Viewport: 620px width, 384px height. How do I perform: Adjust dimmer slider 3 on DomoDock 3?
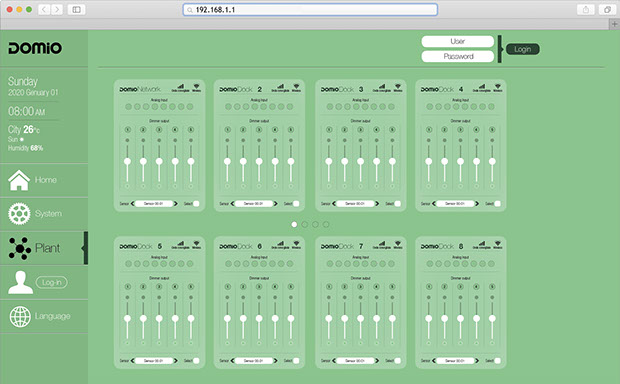pos(361,161)
